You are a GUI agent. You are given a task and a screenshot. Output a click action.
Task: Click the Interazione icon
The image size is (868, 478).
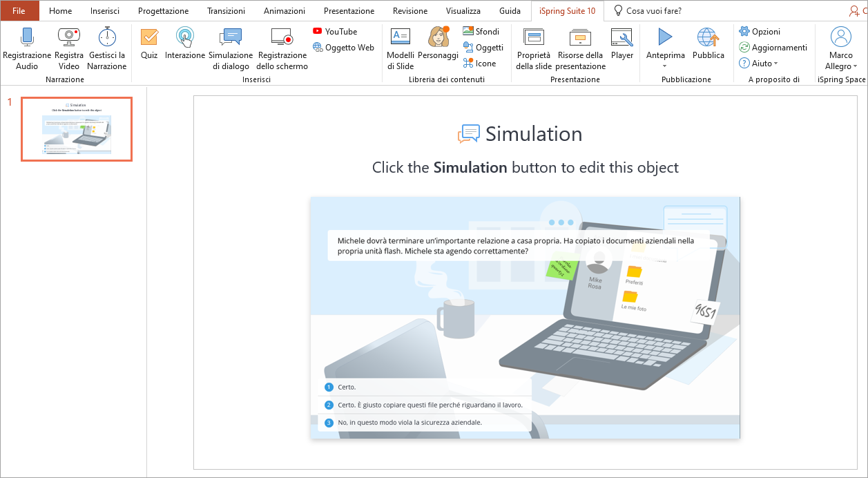(185, 38)
